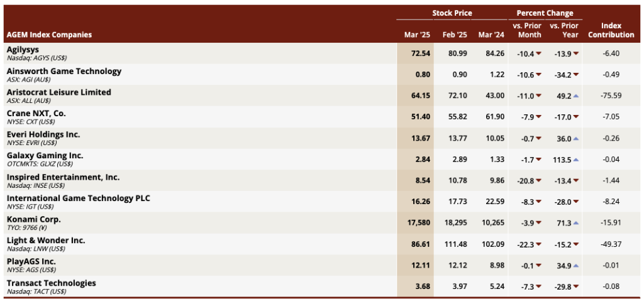This screenshot has height=304, width=644.
Task: Select the AGEM Index Companies column header
Action: [49, 35]
